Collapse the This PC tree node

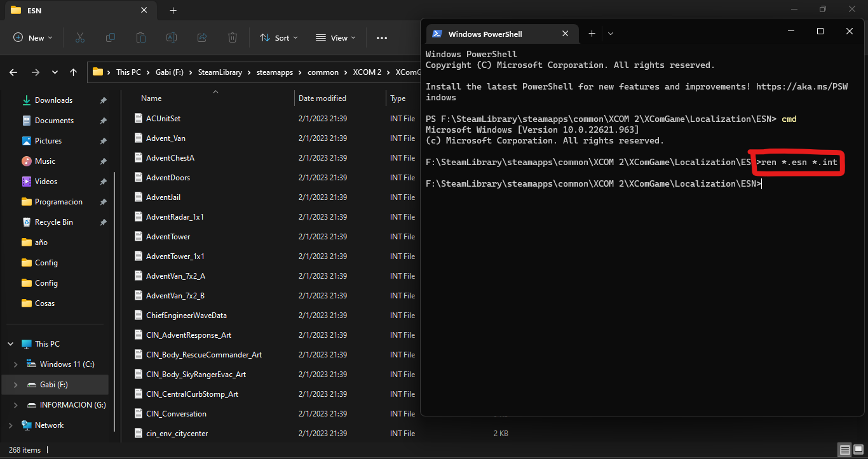11,344
